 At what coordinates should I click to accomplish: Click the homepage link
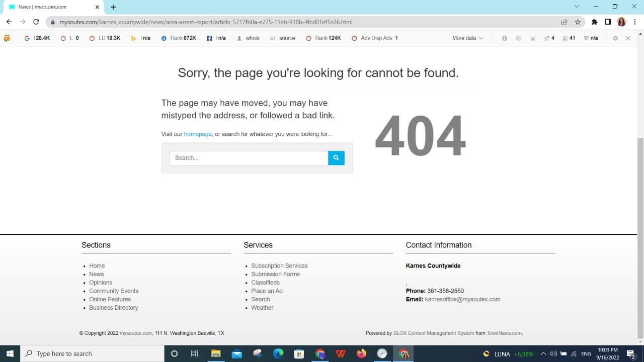coord(198,134)
